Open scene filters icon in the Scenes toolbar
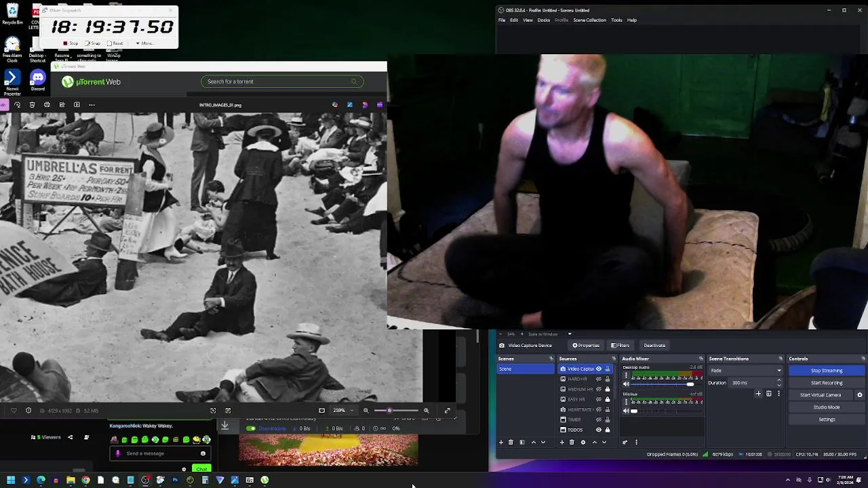The height and width of the screenshot is (488, 868). pos(522,442)
